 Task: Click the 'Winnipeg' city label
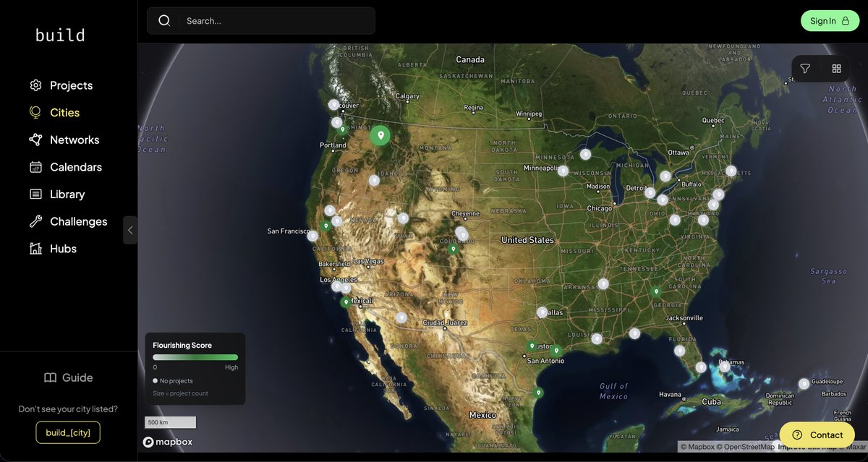pos(528,114)
